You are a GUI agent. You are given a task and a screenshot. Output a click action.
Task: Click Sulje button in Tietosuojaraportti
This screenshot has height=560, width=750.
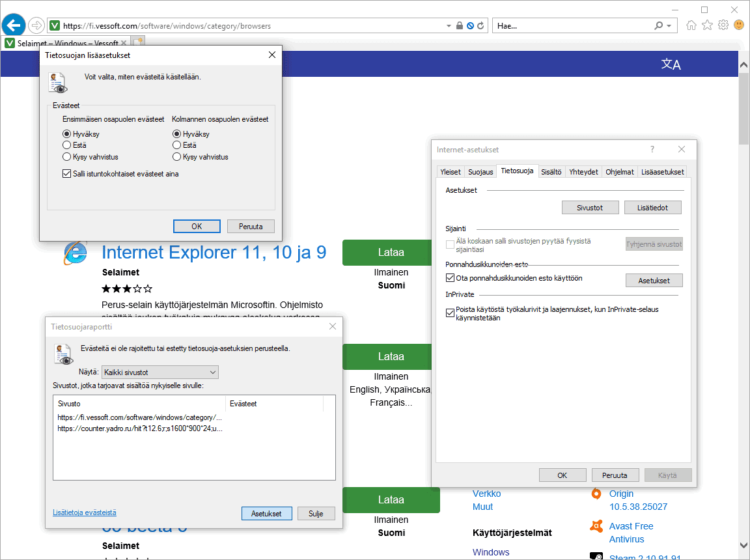[x=316, y=514]
